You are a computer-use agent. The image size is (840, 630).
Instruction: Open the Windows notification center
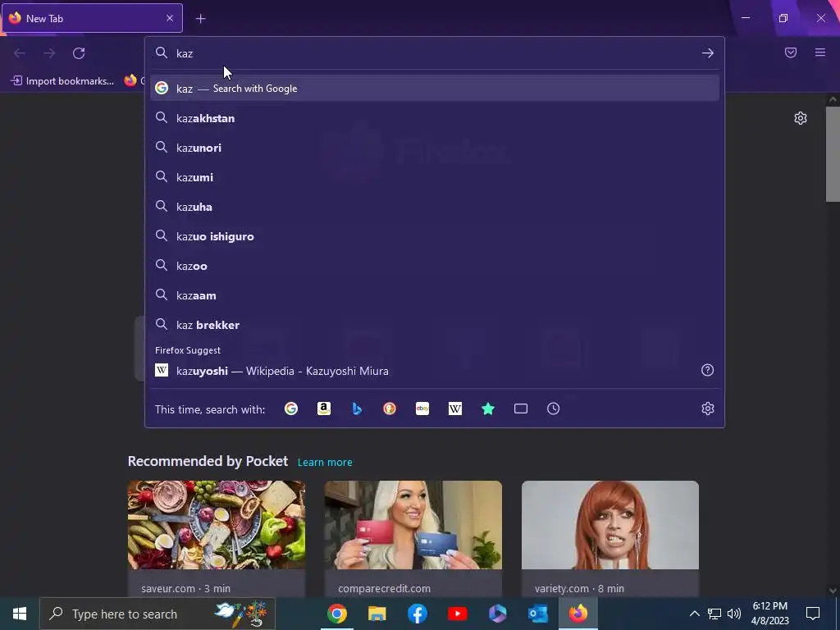tap(813, 614)
